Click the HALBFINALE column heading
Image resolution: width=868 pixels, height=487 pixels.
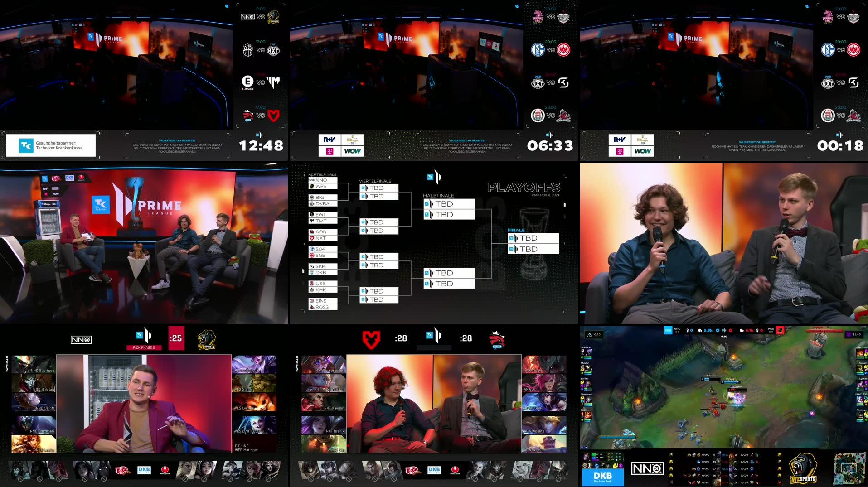438,196
